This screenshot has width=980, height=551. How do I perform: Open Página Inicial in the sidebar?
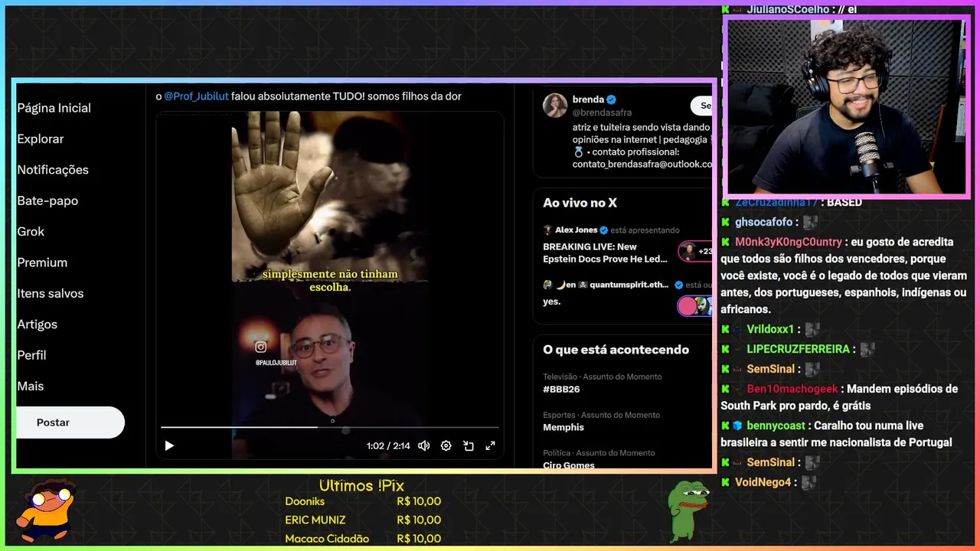point(54,108)
